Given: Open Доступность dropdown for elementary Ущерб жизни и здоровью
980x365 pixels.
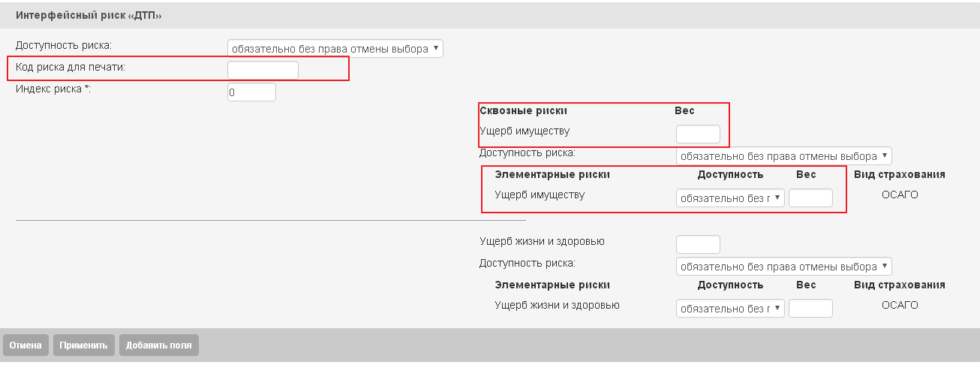Looking at the screenshot, I should click(x=730, y=309).
